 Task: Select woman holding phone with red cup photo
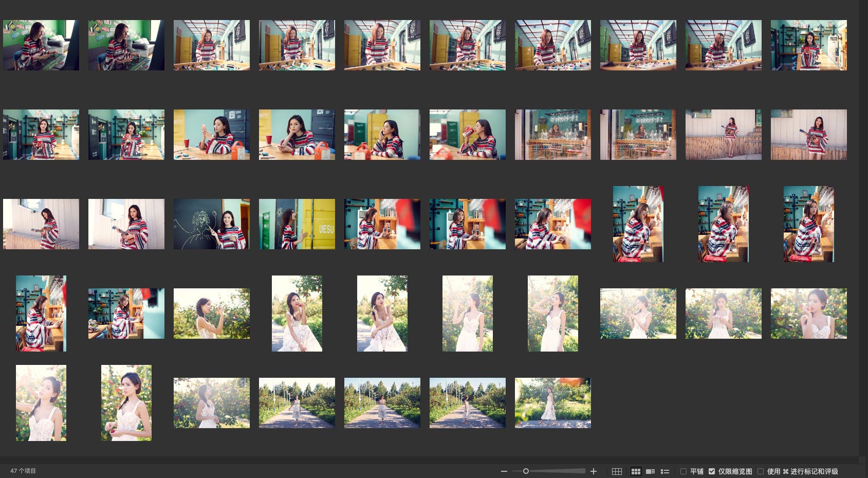[x=211, y=135]
